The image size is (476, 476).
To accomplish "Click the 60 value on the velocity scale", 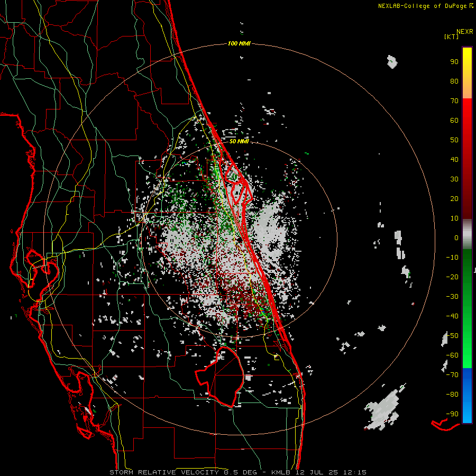I will (x=454, y=121).
